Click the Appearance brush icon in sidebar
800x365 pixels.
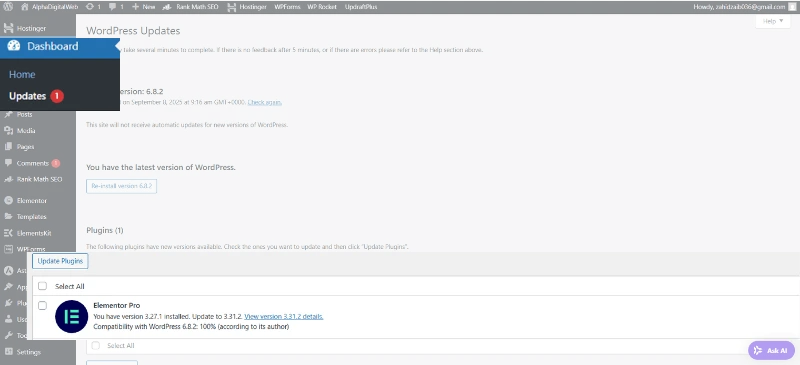pos(8,287)
